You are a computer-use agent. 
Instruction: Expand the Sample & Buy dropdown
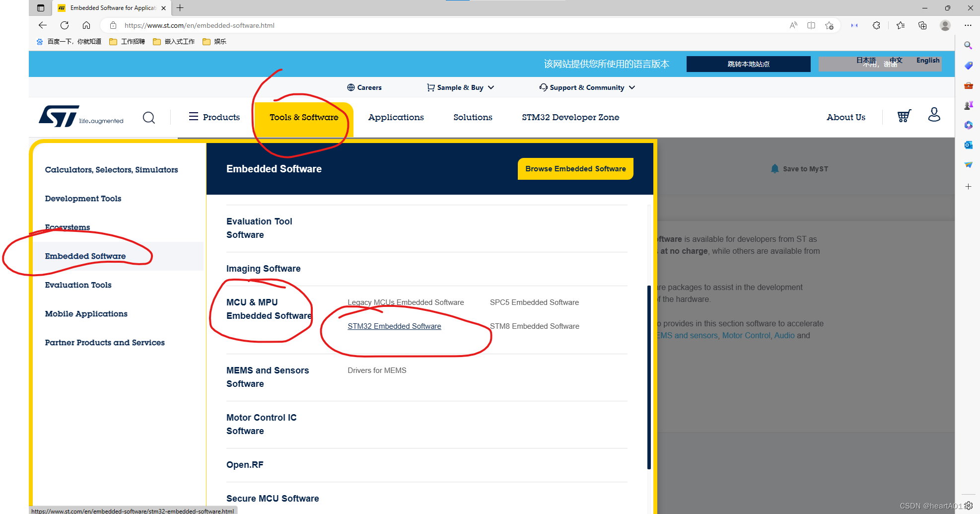[x=460, y=87]
